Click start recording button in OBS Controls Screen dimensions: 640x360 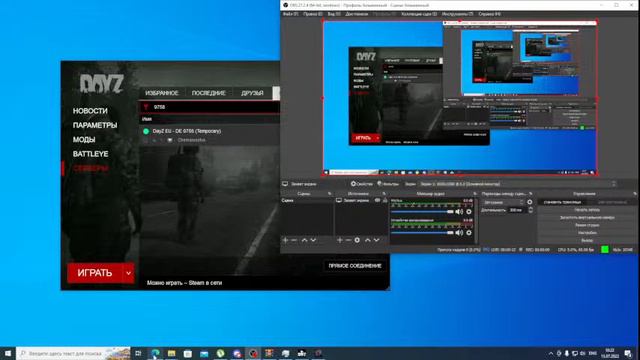pyautogui.click(x=587, y=210)
